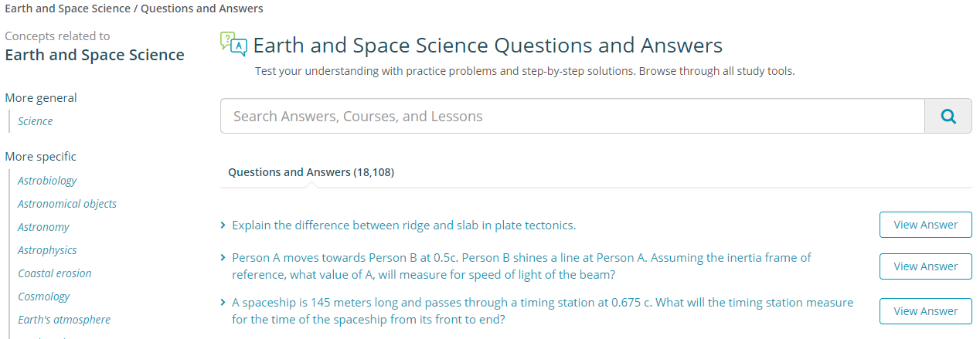
Task: Click in the Search Answers input field
Action: click(x=573, y=117)
